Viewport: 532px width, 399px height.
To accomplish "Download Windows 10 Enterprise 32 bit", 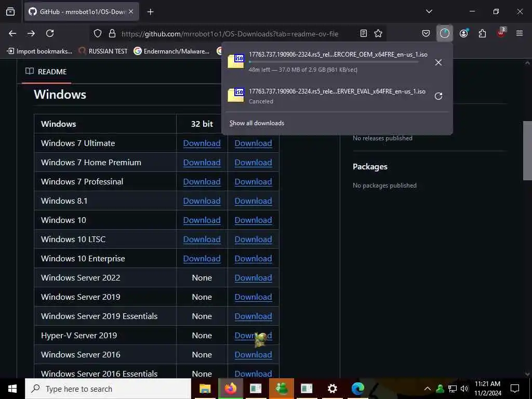I will [202, 259].
